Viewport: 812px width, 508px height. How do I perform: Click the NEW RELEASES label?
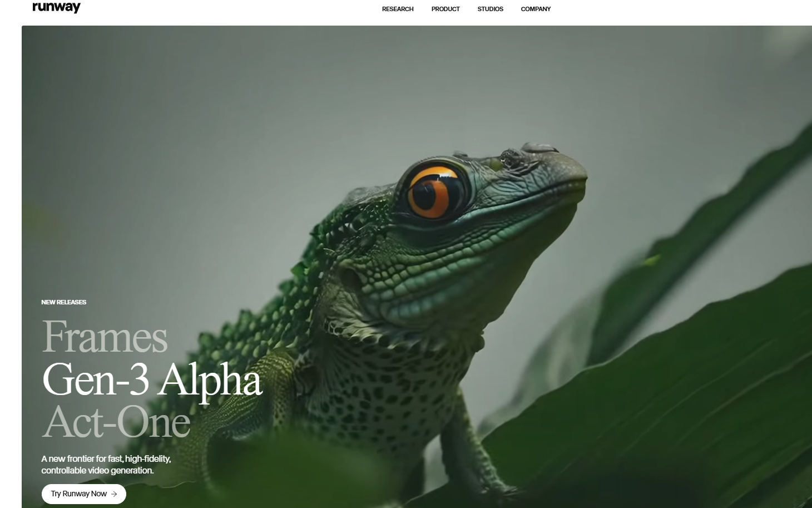coord(63,302)
